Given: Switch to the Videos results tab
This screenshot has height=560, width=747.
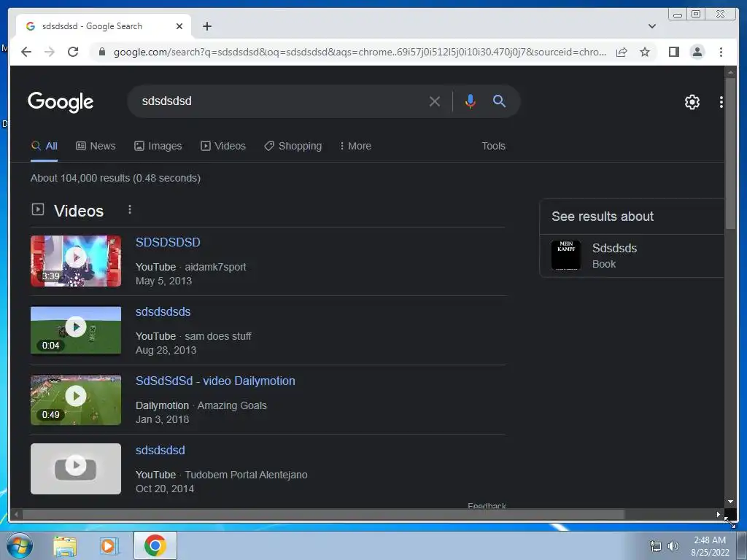Looking at the screenshot, I should point(223,146).
